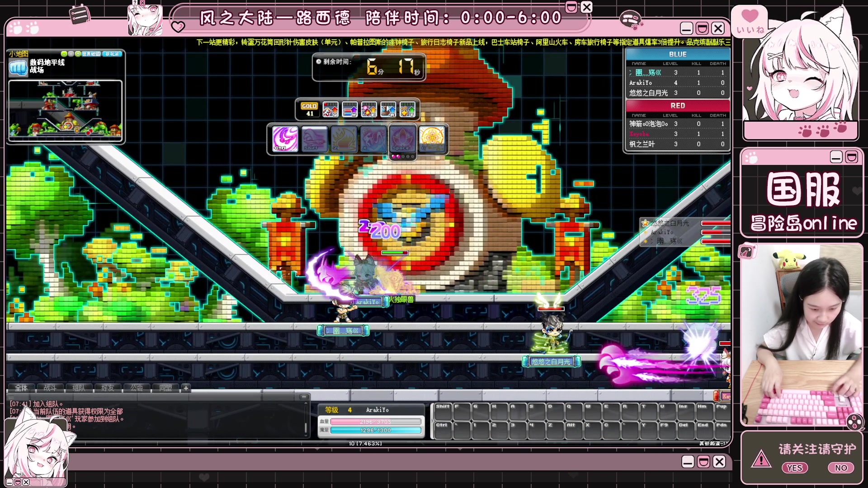Upgrade the Q movement speed stat

tap(330, 109)
